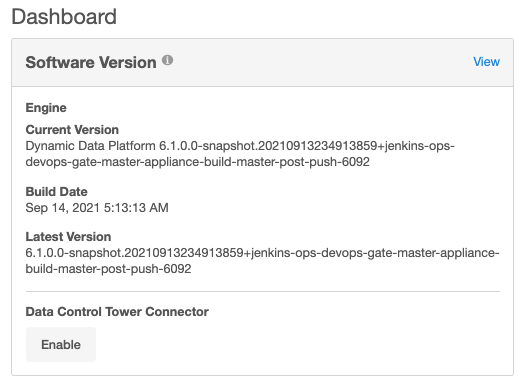519x384 pixels.
Task: Click empty space right of Enable button
Action: (x=300, y=344)
